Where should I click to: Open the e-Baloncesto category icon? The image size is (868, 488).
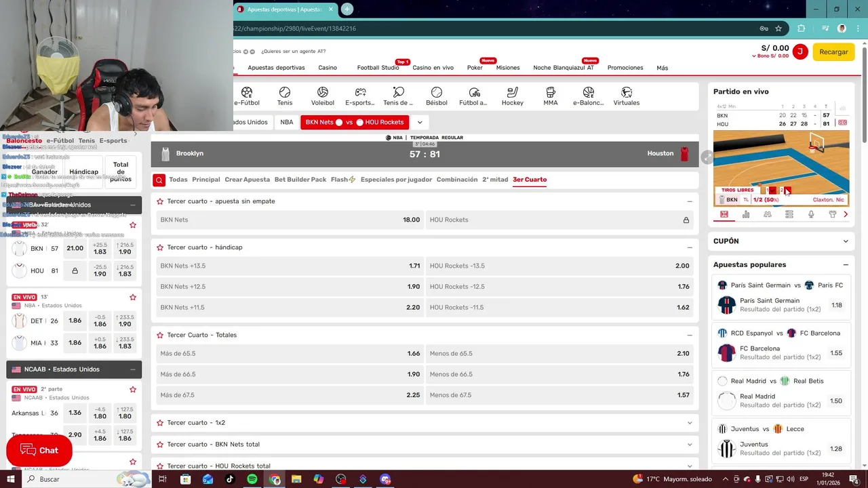588,96
